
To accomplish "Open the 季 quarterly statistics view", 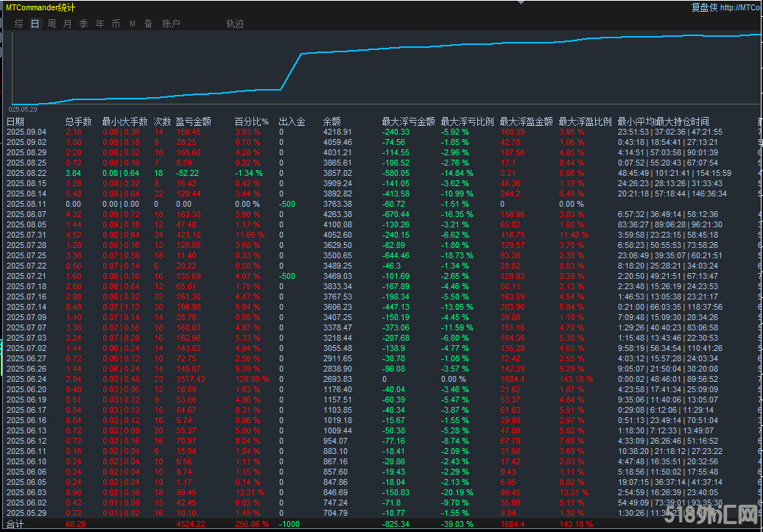I will [83, 23].
